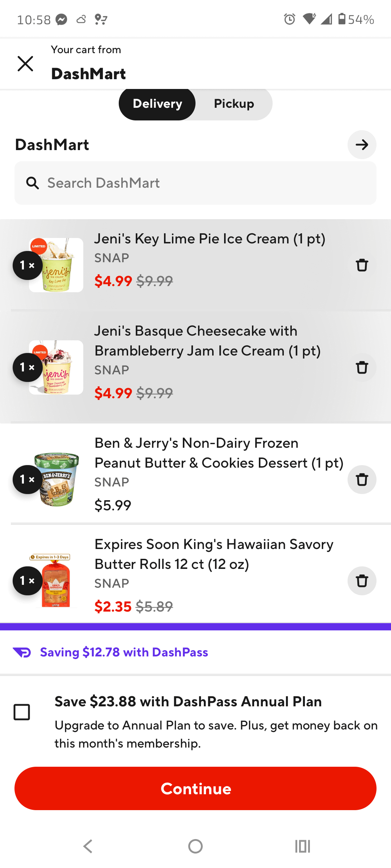Open quantity selector for Ben & Jerry's
Viewport: 391px width, 868px height.
pyautogui.click(x=27, y=480)
